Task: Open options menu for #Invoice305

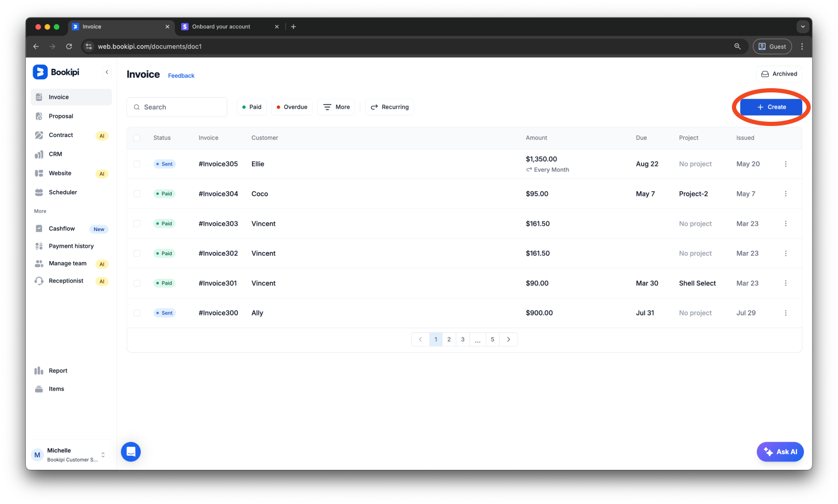Action: 785,164
